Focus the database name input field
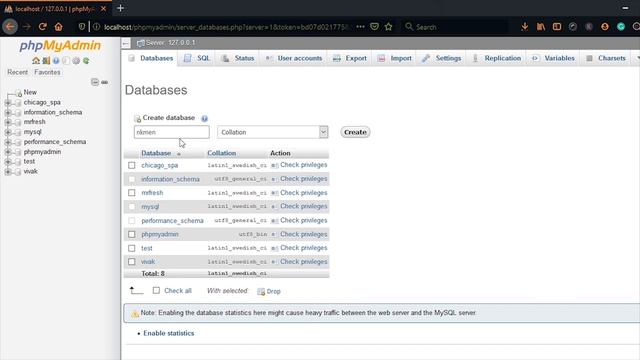The height and width of the screenshot is (360, 640). (x=171, y=132)
